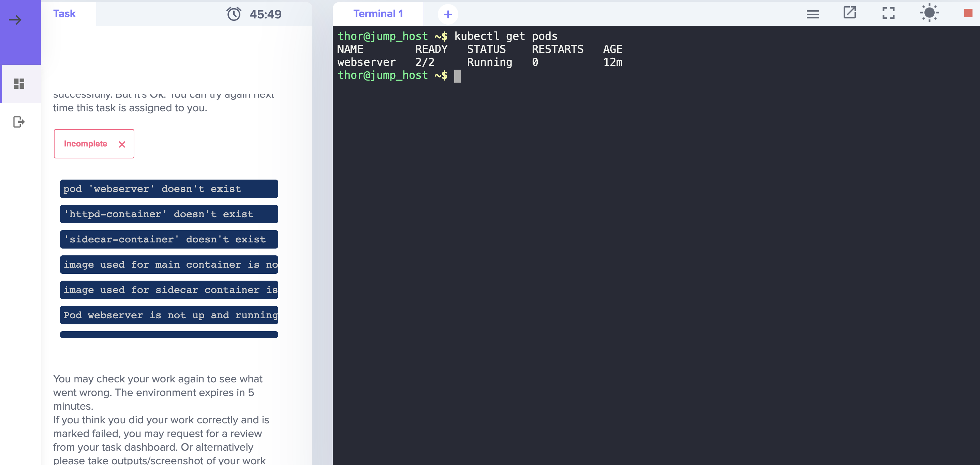Click the image used for main container message

pyautogui.click(x=169, y=265)
